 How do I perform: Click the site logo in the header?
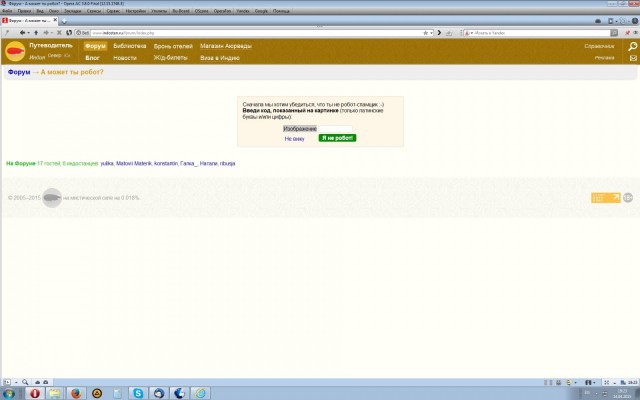click(15, 51)
